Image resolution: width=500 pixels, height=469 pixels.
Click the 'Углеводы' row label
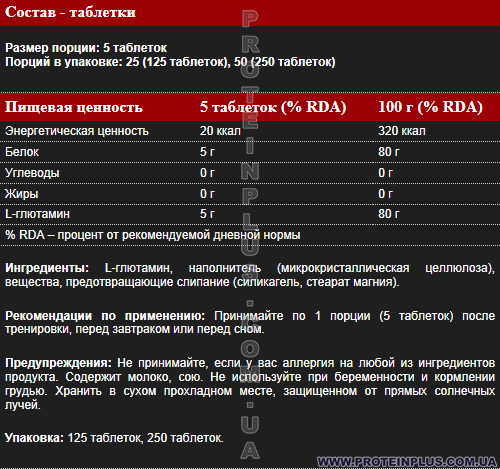[32, 173]
